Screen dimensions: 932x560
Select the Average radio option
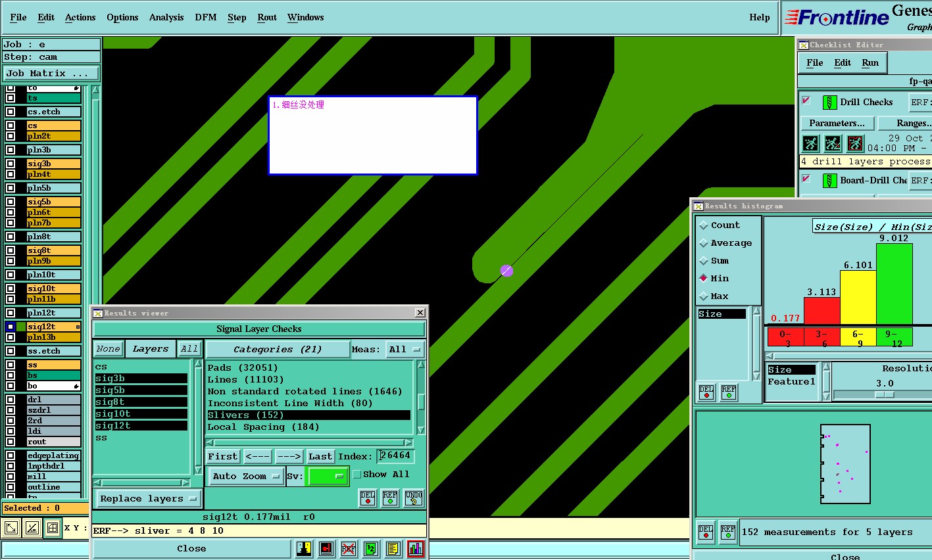tap(704, 243)
